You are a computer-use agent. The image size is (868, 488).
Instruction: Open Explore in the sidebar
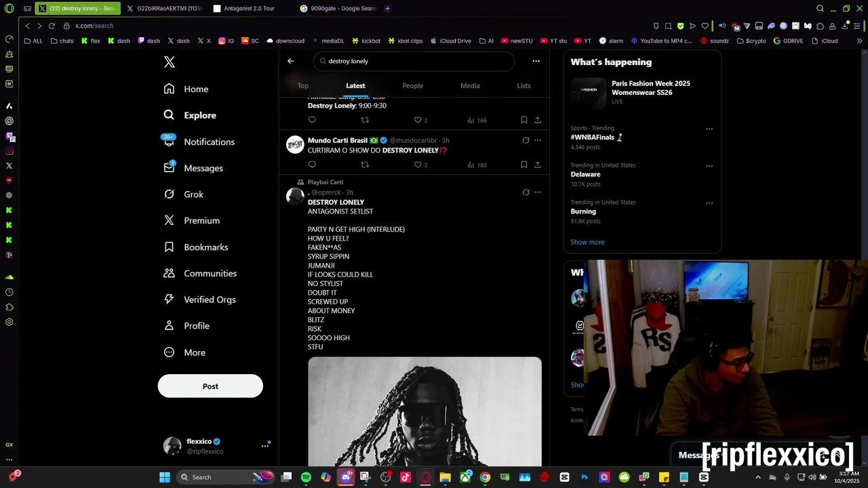coord(190,115)
